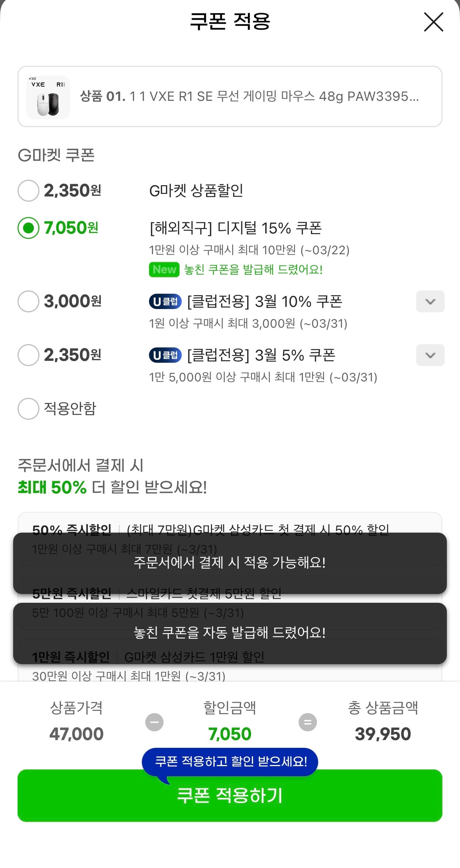460x868 pixels.
Task: Select the 해외직구 디지털 15% 쿠폰 radio
Action: tap(28, 228)
